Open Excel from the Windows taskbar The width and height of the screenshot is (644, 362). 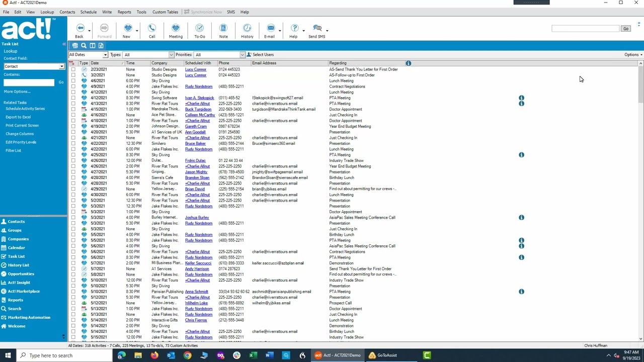click(253, 355)
